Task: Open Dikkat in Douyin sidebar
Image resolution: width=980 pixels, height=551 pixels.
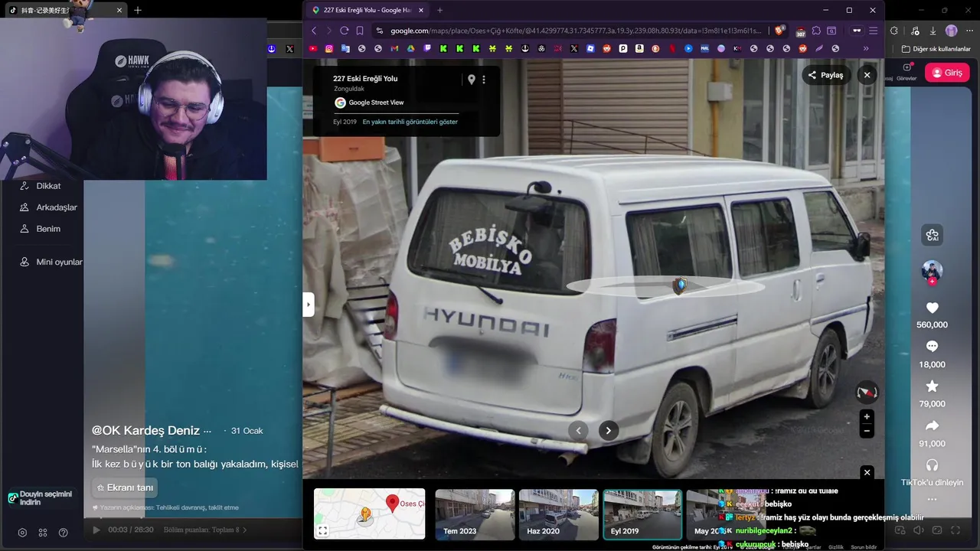Action: coord(48,186)
